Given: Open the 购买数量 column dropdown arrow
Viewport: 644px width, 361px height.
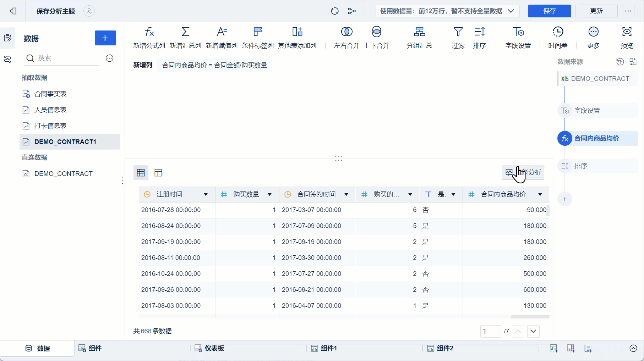Looking at the screenshot, I should click(269, 194).
